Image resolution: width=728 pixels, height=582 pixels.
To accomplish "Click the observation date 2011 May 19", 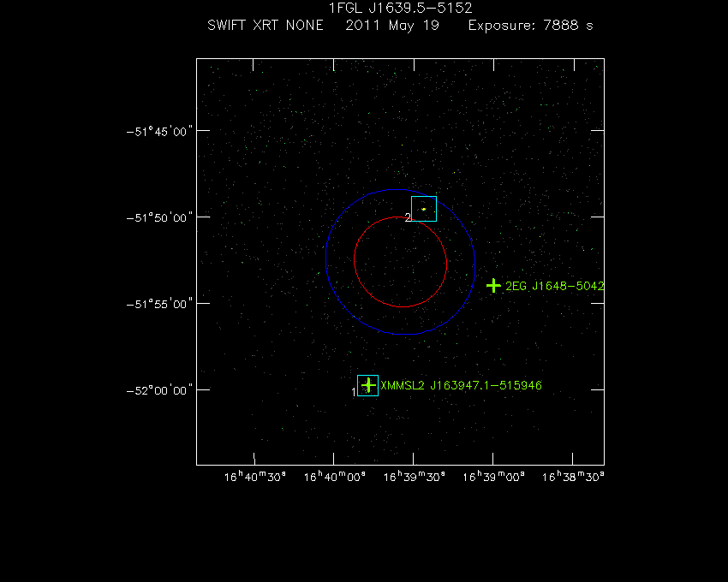I will (x=392, y=26).
